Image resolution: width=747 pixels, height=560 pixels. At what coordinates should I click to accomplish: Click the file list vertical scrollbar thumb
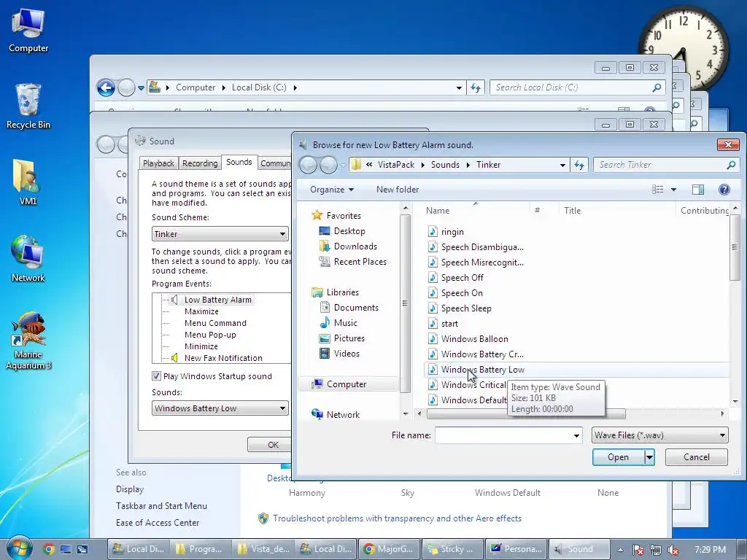pyautogui.click(x=735, y=248)
